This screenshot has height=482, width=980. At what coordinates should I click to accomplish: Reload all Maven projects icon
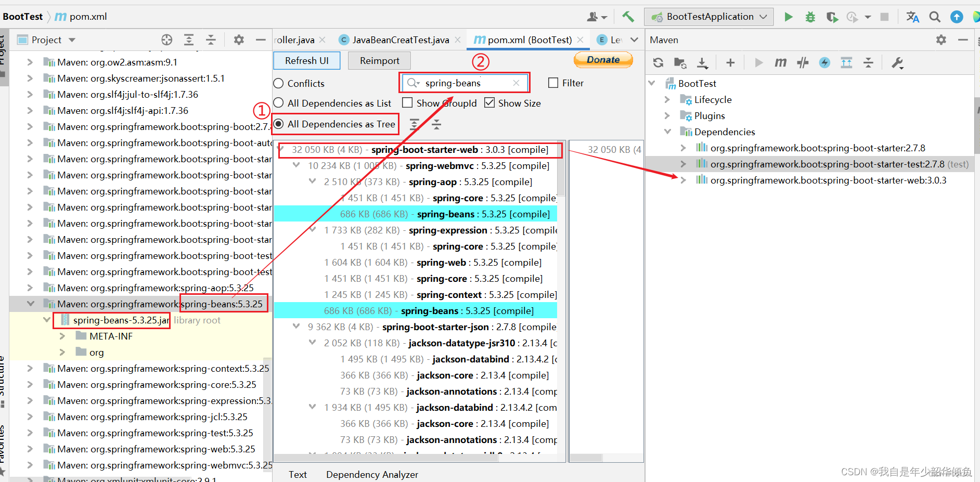click(x=658, y=62)
